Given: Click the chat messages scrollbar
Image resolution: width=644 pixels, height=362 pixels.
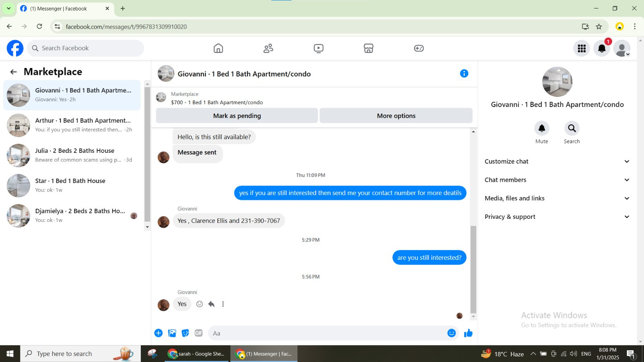Looking at the screenshot, I should [473, 269].
